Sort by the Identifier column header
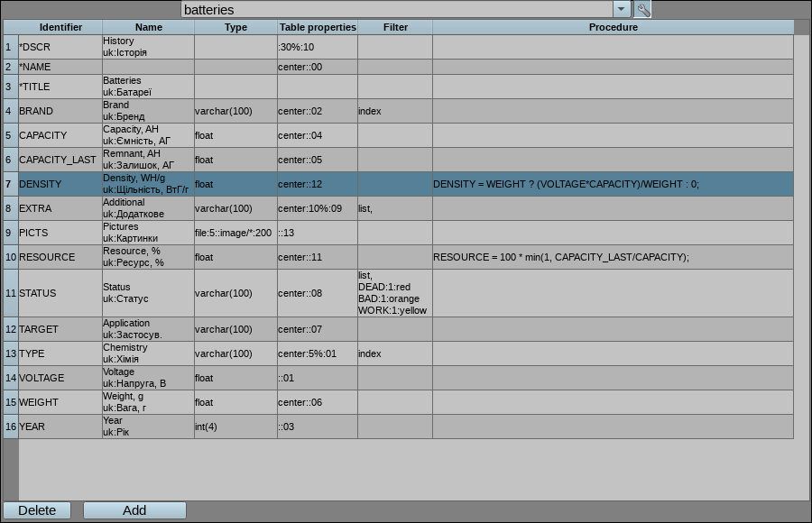Image resolution: width=812 pixels, height=523 pixels. [x=60, y=27]
